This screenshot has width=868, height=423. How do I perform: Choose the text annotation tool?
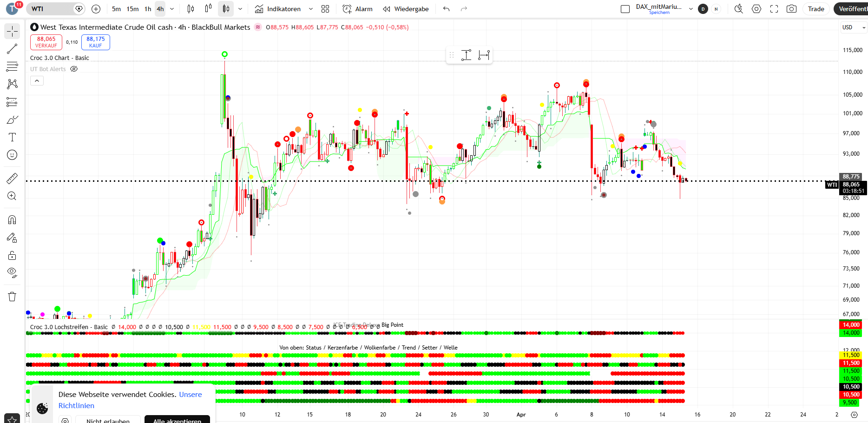12,137
